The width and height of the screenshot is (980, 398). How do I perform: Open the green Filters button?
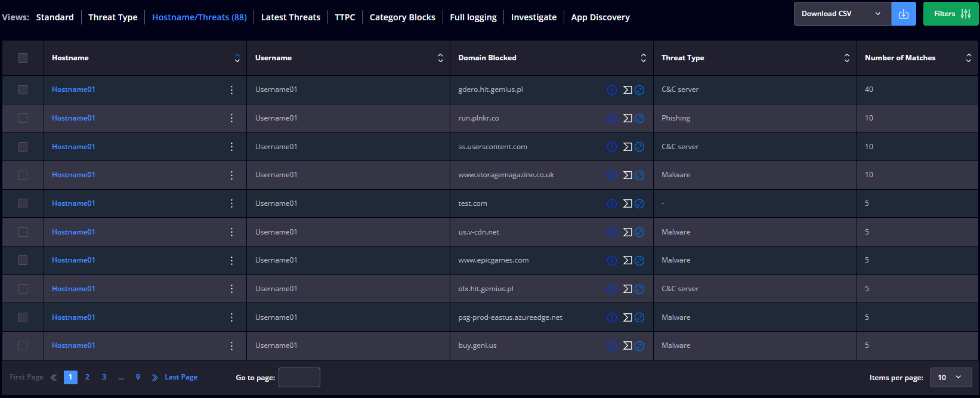pos(951,14)
